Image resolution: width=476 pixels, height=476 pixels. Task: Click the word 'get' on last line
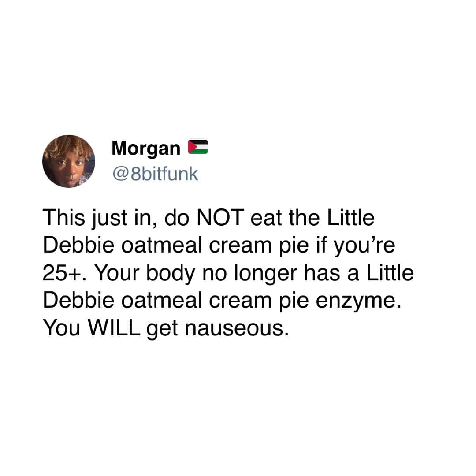pos(162,329)
